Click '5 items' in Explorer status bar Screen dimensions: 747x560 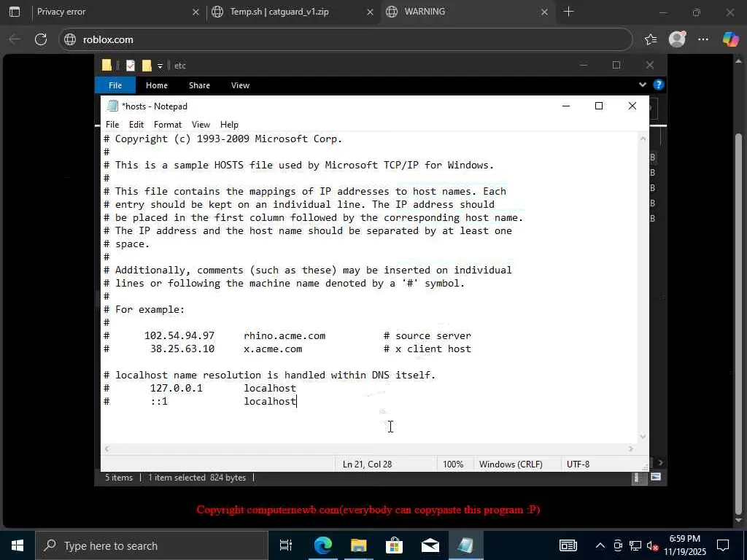tap(119, 477)
